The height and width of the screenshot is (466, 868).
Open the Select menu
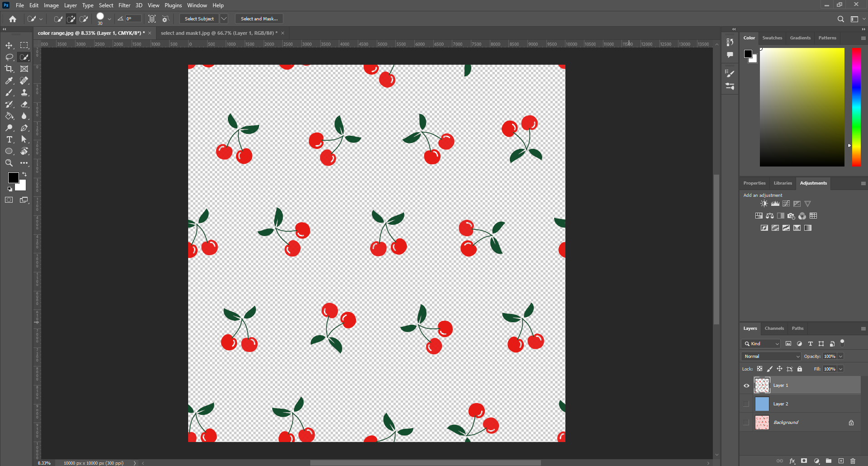[x=106, y=5]
